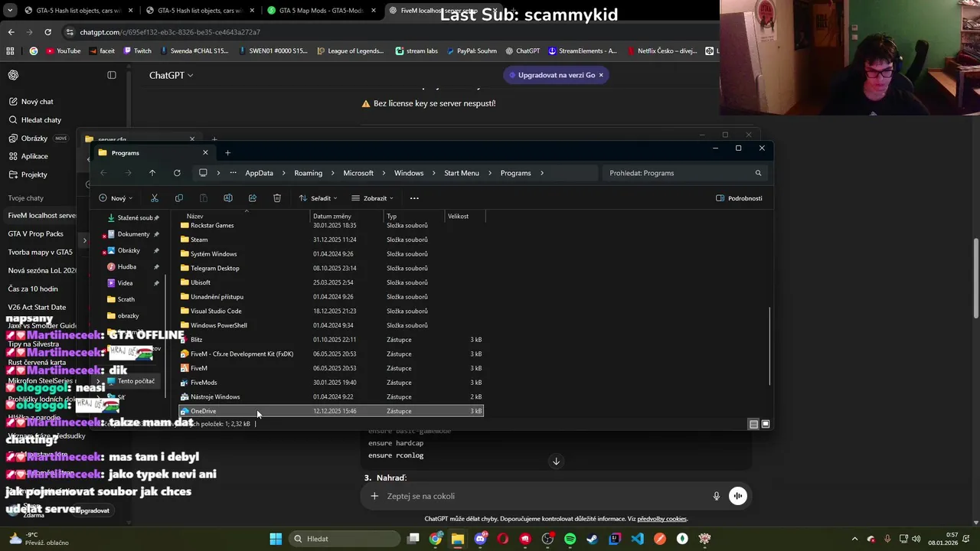Open Nový chat in ChatGPT sidebar

(37, 102)
